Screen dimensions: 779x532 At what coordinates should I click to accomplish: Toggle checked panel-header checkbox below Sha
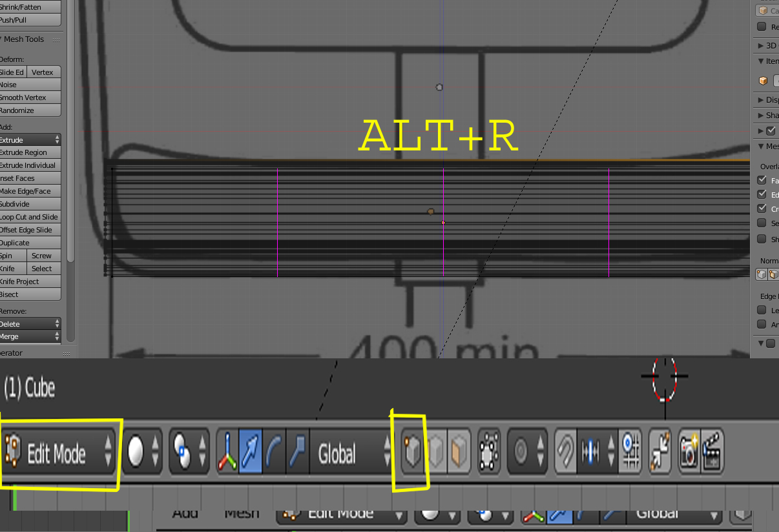(x=771, y=130)
